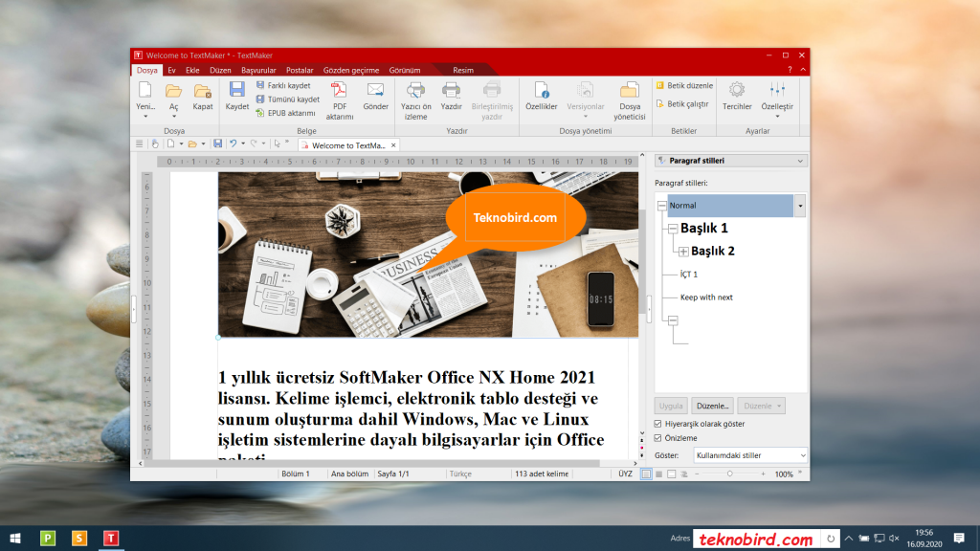
Task: Click zoom in plus button
Action: tap(763, 474)
